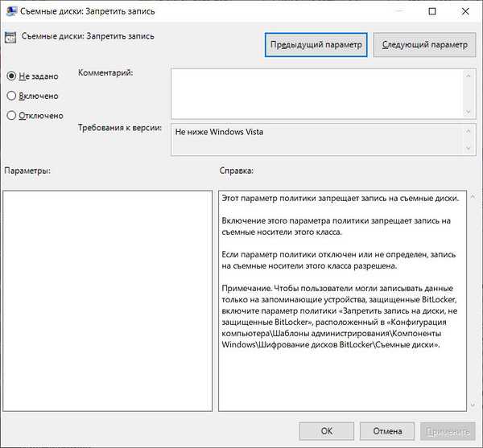Click help text 'Этот параметр политики запрещает запись'

306,198
